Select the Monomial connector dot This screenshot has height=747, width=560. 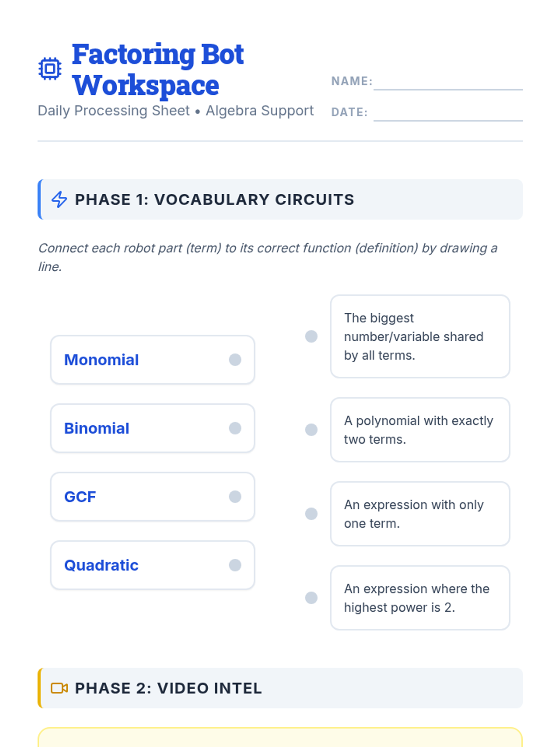click(x=235, y=359)
